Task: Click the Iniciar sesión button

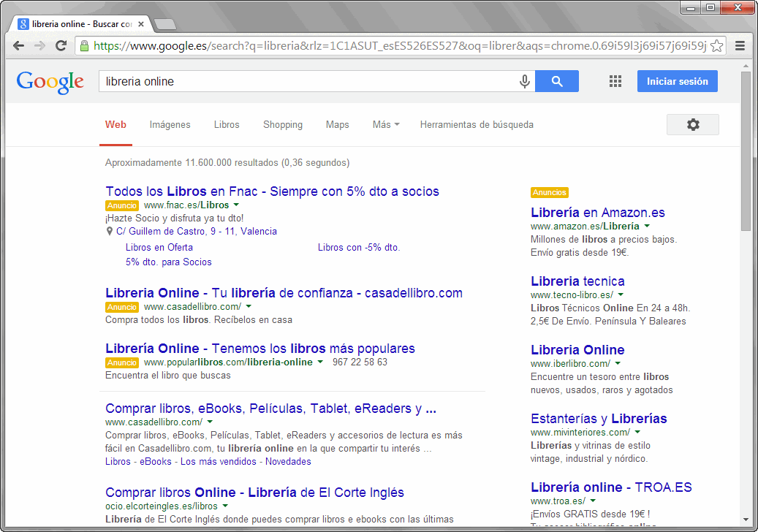Action: (677, 81)
